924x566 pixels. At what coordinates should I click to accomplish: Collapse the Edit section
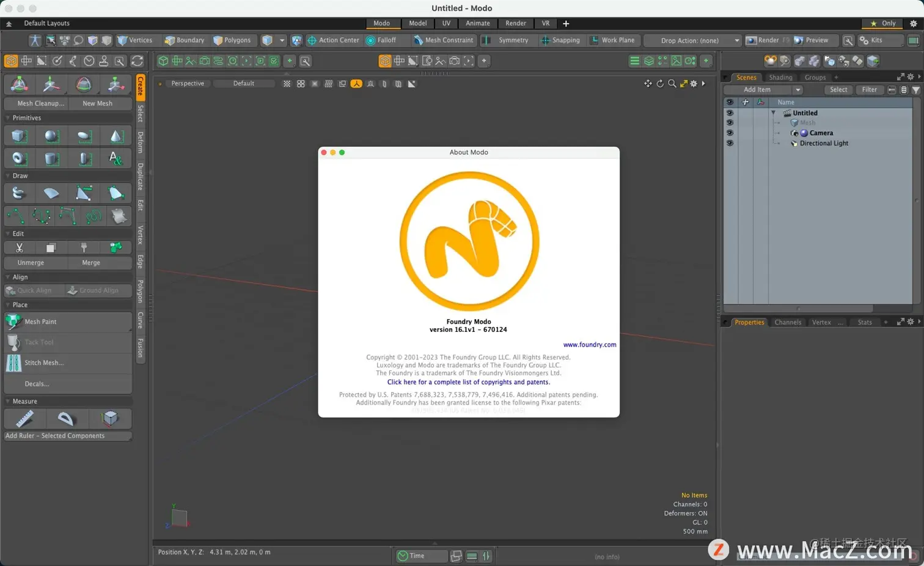point(8,233)
